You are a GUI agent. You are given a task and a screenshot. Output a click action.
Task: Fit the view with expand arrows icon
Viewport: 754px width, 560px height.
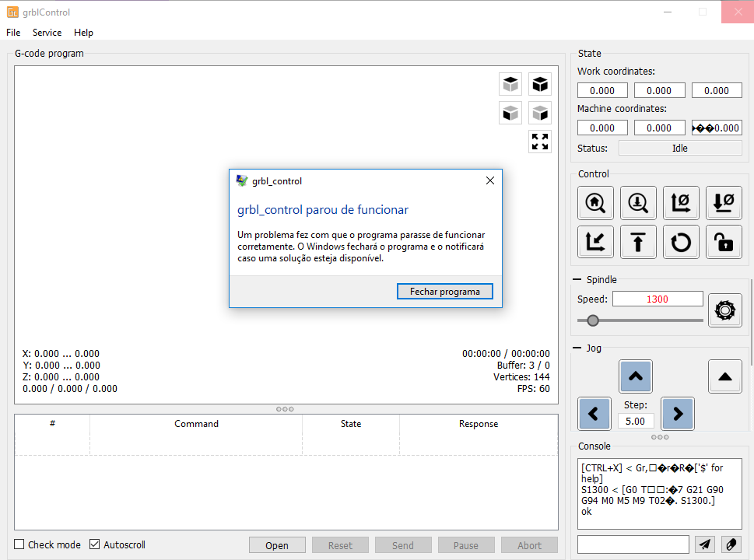pyautogui.click(x=539, y=142)
